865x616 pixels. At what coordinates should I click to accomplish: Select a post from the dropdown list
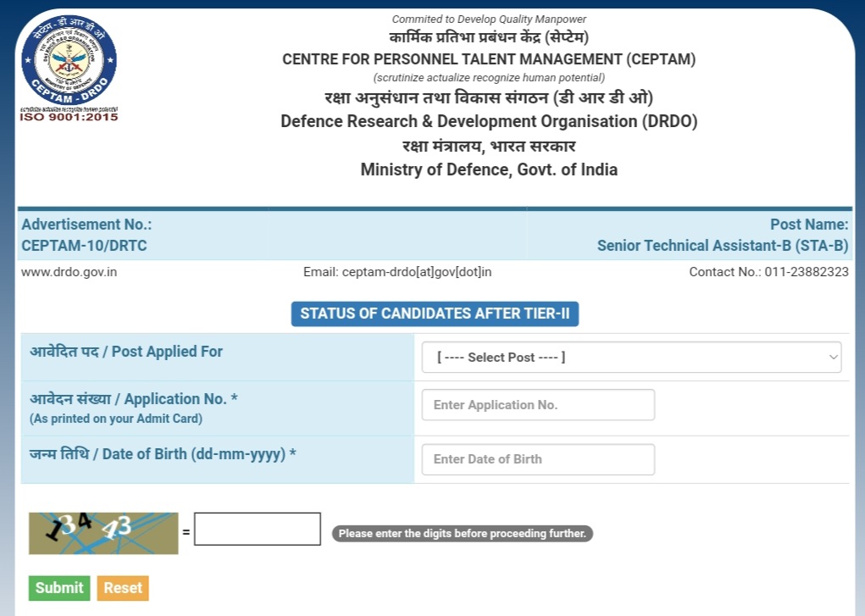[x=631, y=357]
